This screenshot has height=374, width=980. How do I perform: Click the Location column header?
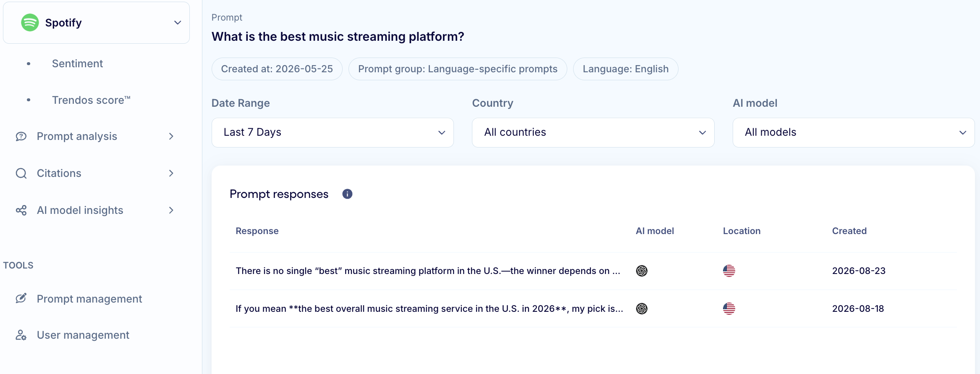pyautogui.click(x=742, y=231)
